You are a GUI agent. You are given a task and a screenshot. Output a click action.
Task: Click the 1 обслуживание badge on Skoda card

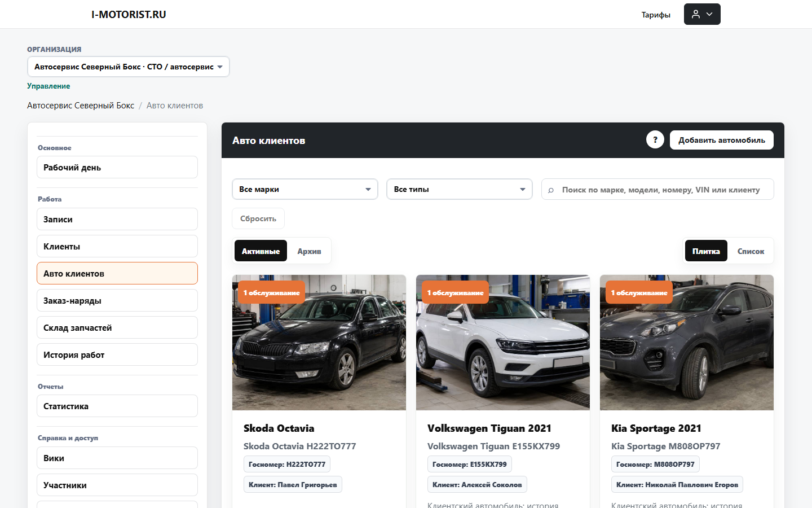(272, 293)
